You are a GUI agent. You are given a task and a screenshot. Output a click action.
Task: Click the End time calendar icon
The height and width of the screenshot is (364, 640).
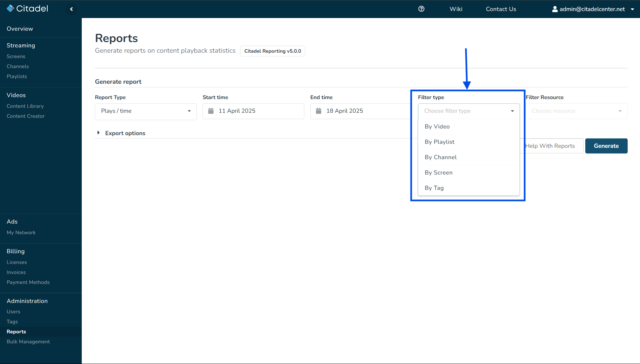tap(319, 111)
